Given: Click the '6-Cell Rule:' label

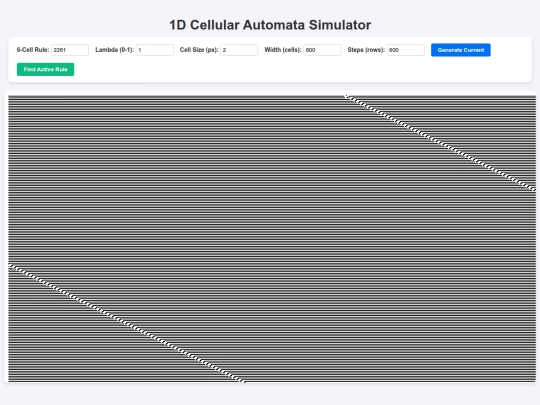Looking at the screenshot, I should [33, 50].
